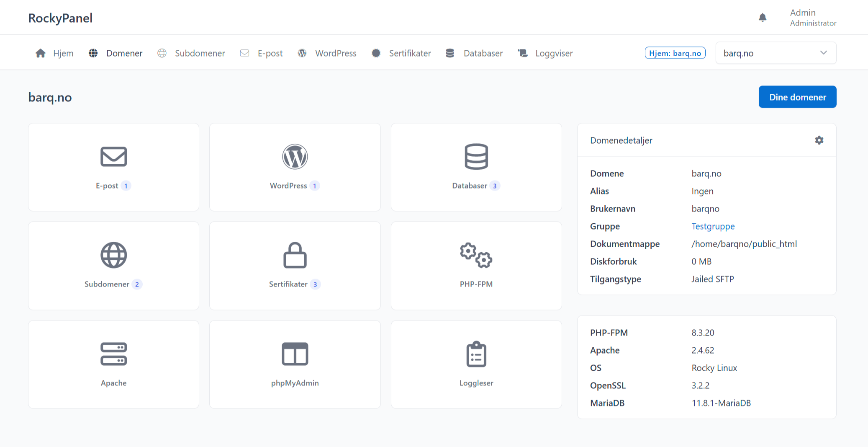Open the Sertifikater padlock tile
Image resolution: width=868 pixels, height=447 pixels.
pyautogui.click(x=295, y=266)
